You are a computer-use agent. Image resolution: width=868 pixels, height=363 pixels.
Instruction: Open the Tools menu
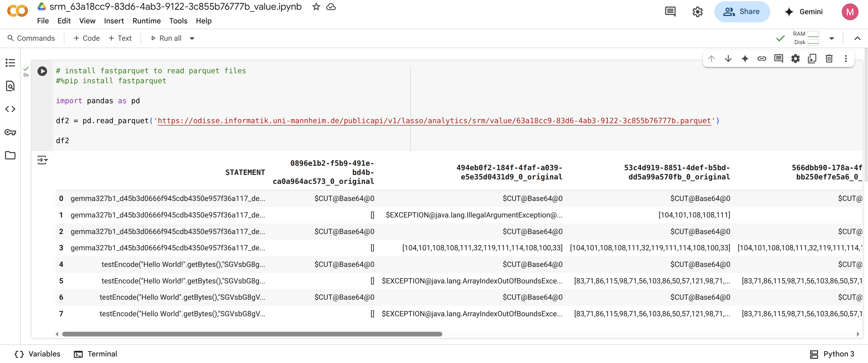click(x=178, y=21)
